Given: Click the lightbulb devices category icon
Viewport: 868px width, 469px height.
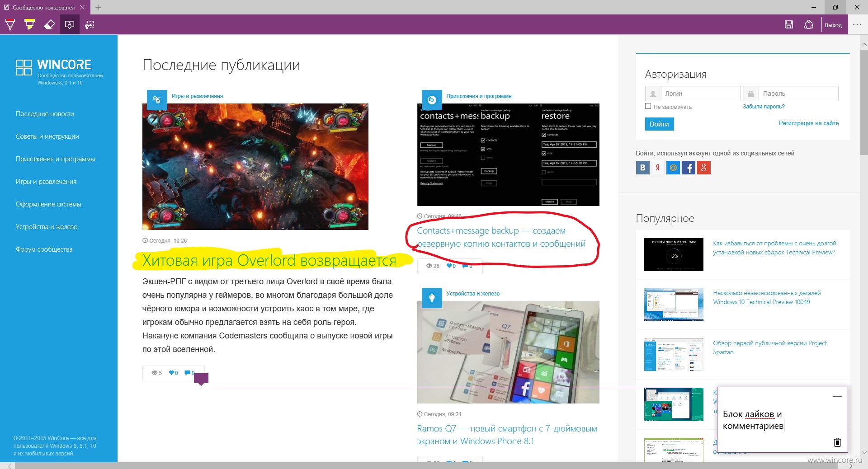Looking at the screenshot, I should [432, 297].
